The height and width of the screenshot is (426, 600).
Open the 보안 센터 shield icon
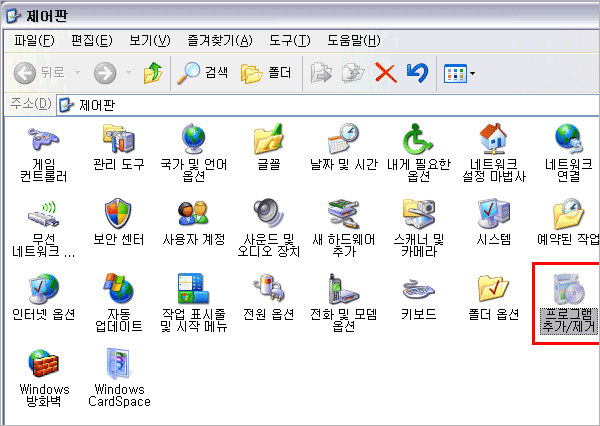coord(118,214)
